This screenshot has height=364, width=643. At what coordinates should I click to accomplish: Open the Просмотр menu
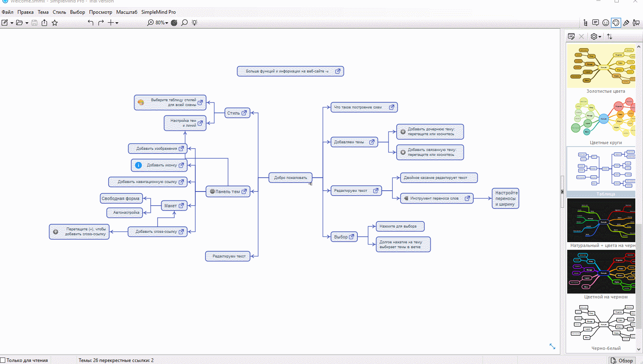coord(100,12)
